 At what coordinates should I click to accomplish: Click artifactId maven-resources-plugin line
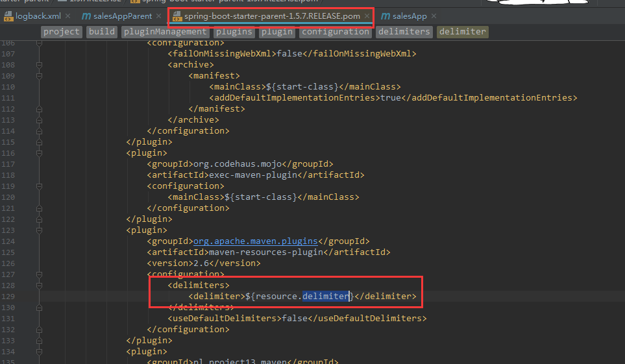pos(269,252)
